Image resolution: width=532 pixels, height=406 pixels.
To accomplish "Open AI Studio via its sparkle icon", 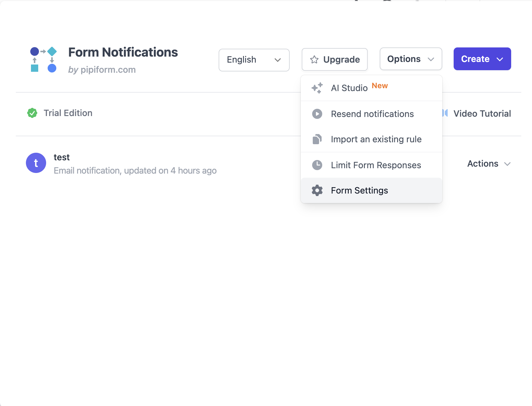I will coord(317,88).
